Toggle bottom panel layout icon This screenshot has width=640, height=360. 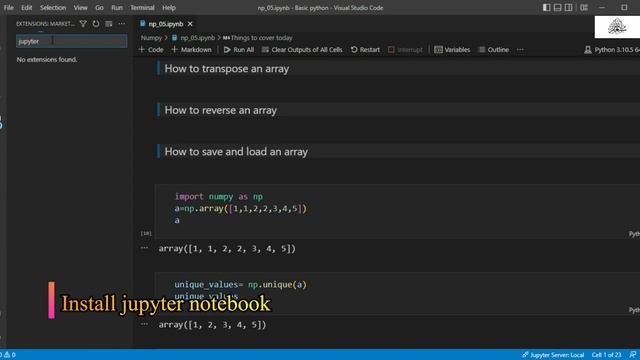coord(558,8)
